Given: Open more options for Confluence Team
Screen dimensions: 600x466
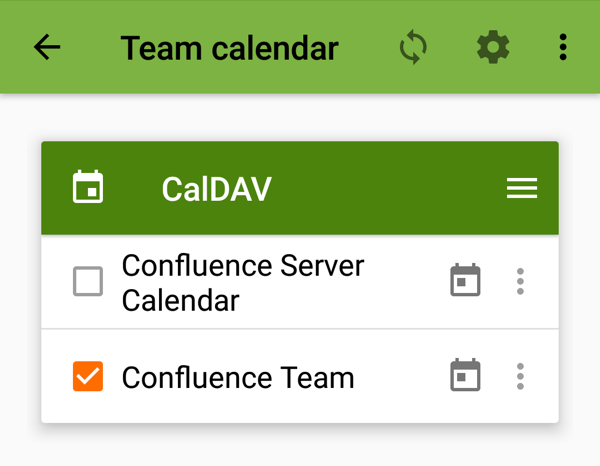Looking at the screenshot, I should coord(520,376).
